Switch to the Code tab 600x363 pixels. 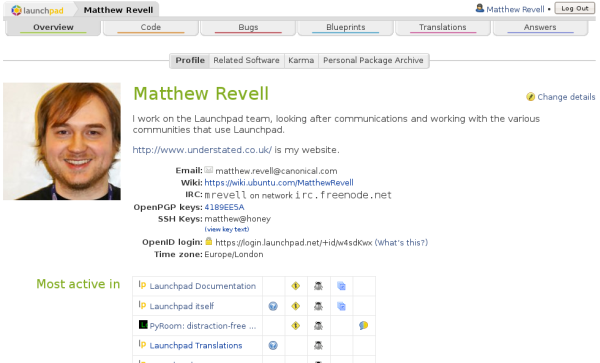(151, 28)
